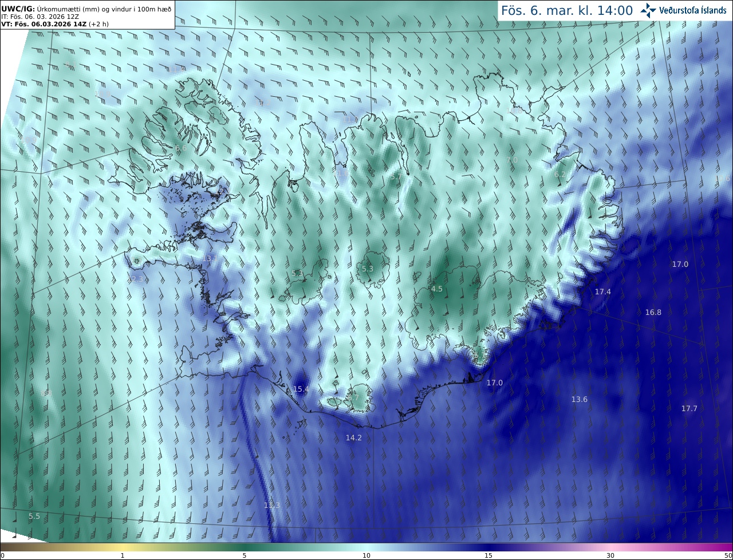Click the 16.8 value label
This screenshot has width=733, height=560.
[x=653, y=313]
